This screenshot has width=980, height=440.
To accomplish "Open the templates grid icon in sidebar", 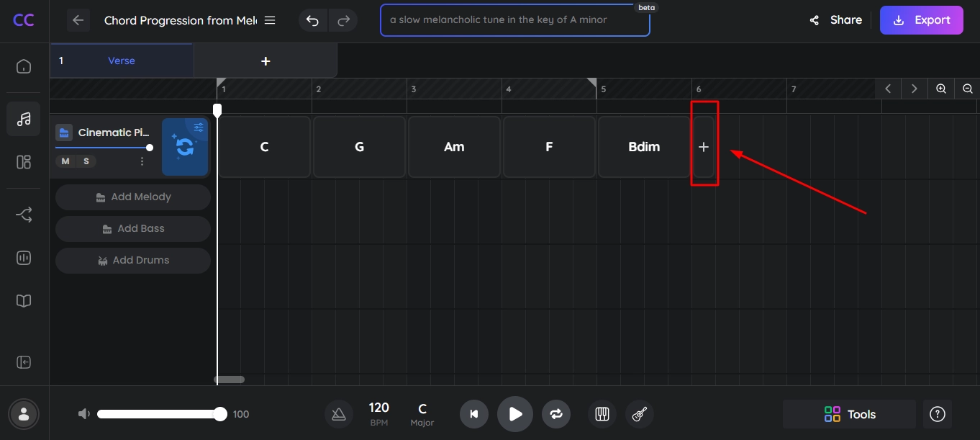I will 24,162.
